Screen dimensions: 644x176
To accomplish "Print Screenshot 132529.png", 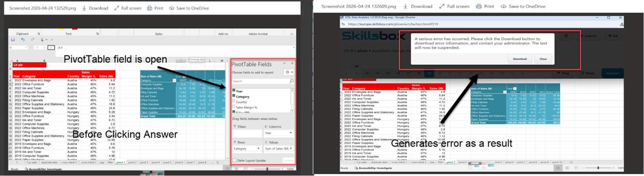I will pos(155,8).
